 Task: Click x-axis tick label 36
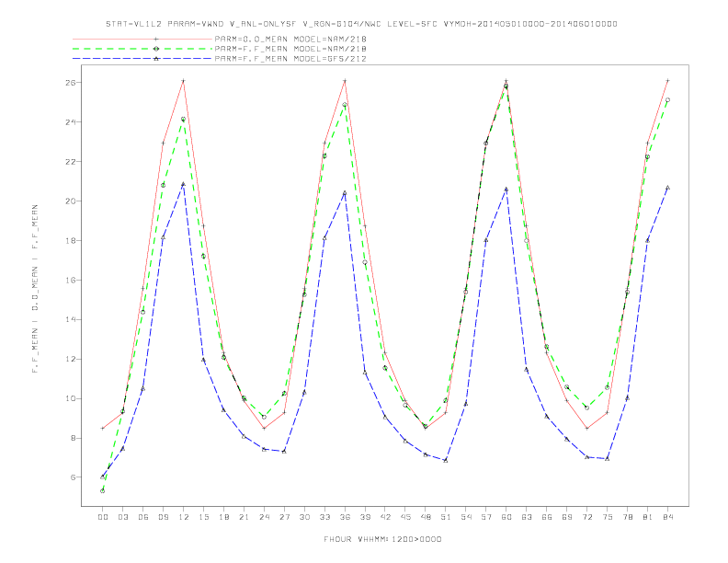click(x=345, y=517)
